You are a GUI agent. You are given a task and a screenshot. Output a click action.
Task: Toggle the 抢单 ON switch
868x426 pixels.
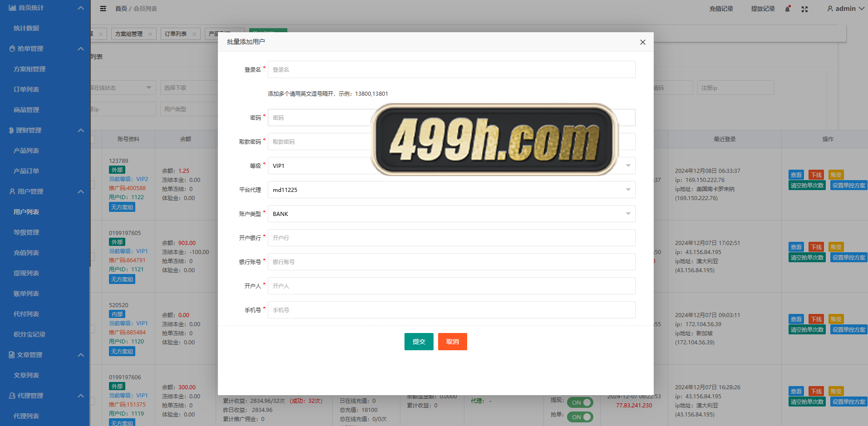580,417
